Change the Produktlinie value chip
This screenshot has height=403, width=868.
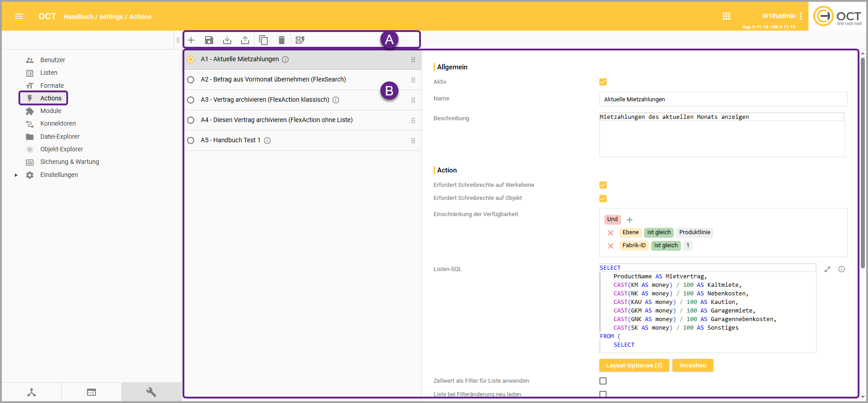(694, 232)
